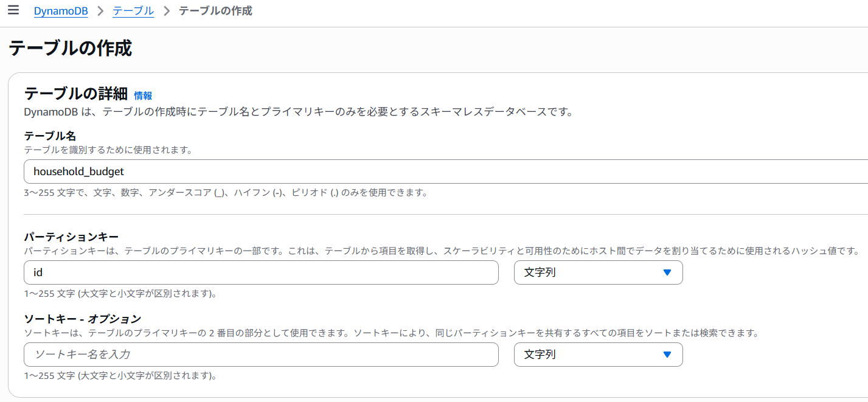Focus the partition key field containing id

click(261, 272)
